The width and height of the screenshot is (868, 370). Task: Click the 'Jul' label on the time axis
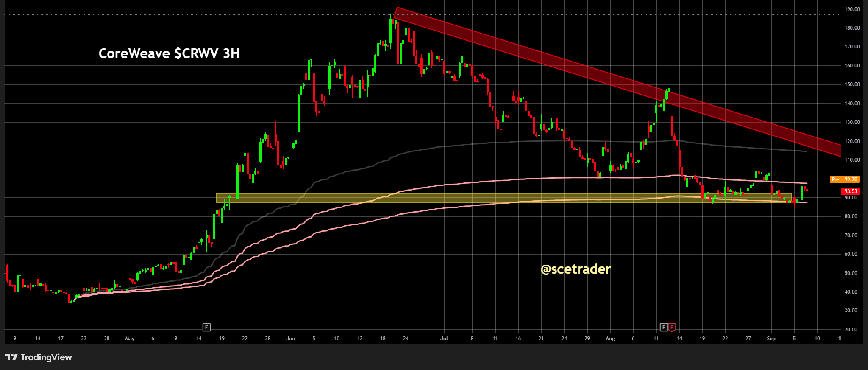click(x=444, y=339)
